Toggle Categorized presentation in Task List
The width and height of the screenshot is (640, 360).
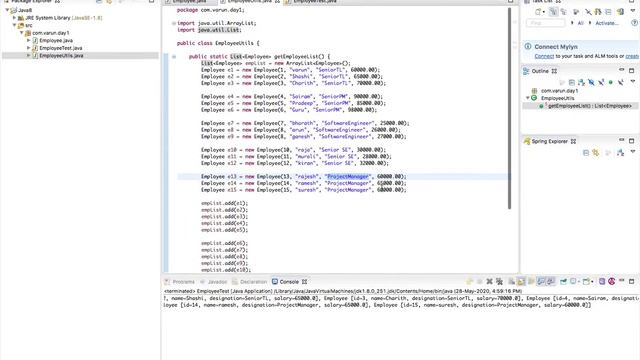coord(553,11)
